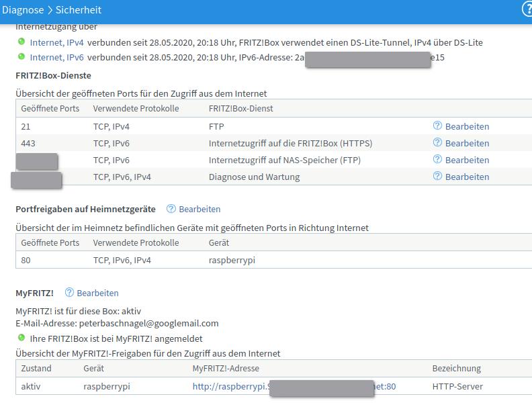Edit the HTTPS port 443 service
Image resolution: width=532 pixels, height=413 pixels.
467,143
